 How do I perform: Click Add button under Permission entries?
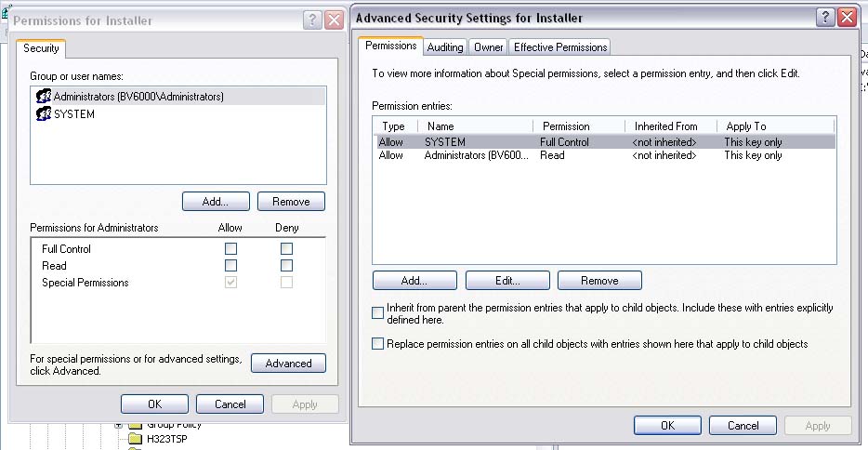coord(414,281)
